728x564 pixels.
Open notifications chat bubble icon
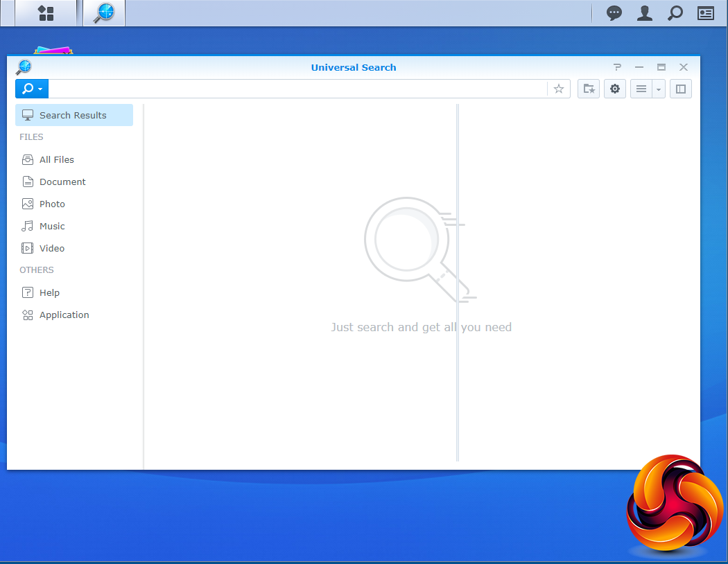pos(614,13)
